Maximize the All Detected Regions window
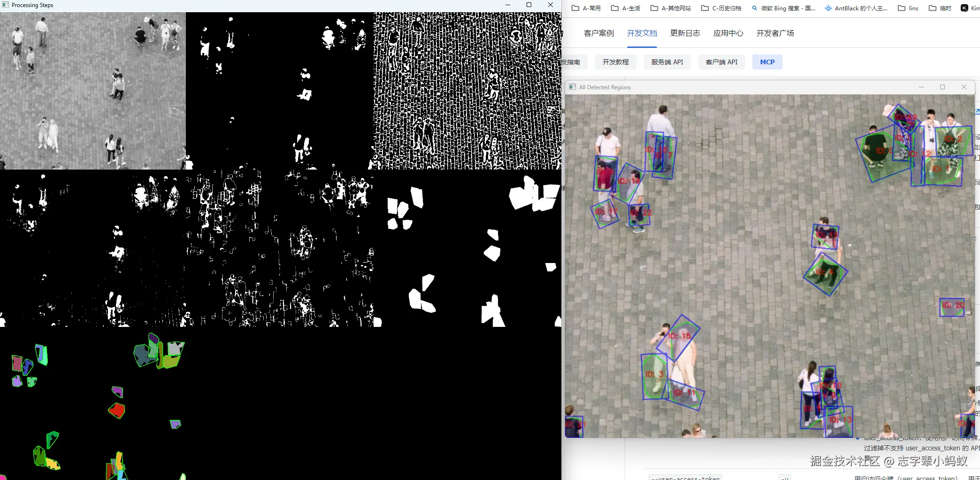 coord(942,87)
